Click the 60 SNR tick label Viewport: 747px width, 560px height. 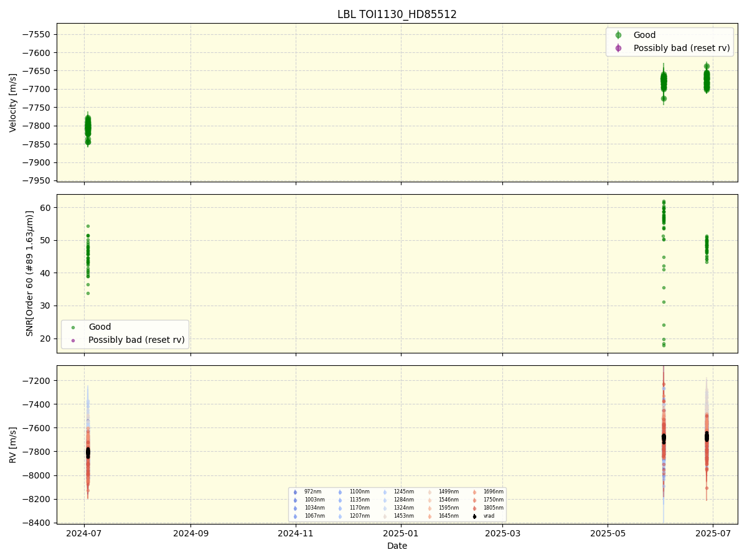[x=47, y=207]
